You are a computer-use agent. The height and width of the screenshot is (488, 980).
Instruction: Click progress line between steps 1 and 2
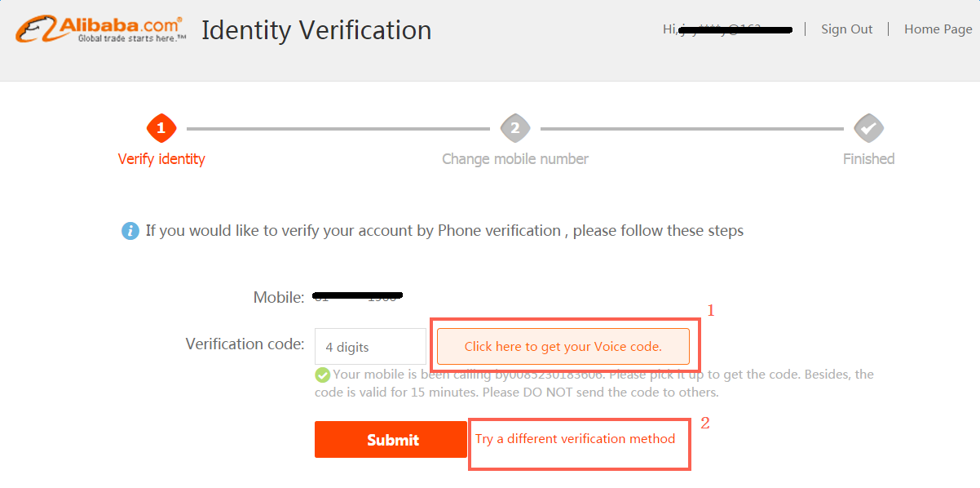(x=338, y=129)
